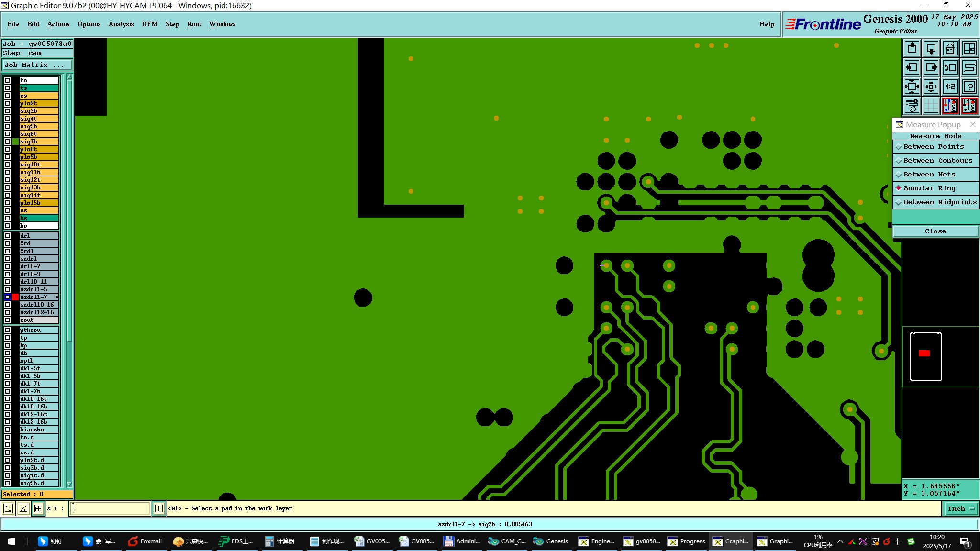
Task: Click the previous view undo icon
Action: click(950, 67)
